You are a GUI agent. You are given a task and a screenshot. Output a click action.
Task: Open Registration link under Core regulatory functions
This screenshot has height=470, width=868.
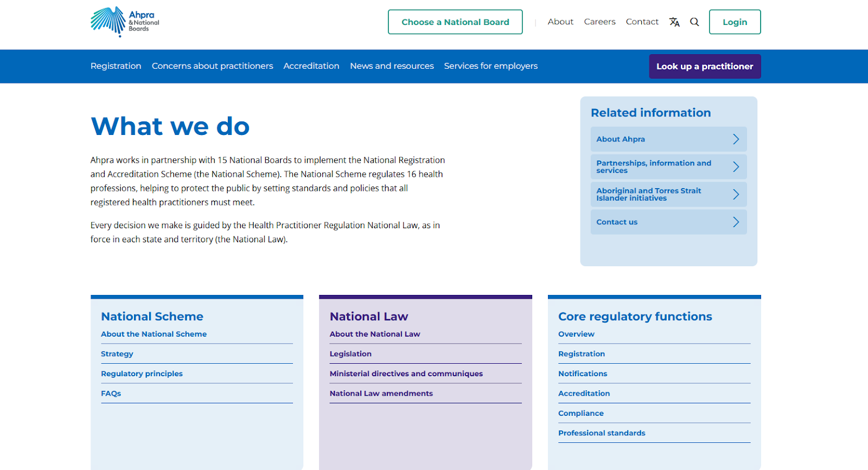[x=582, y=354]
